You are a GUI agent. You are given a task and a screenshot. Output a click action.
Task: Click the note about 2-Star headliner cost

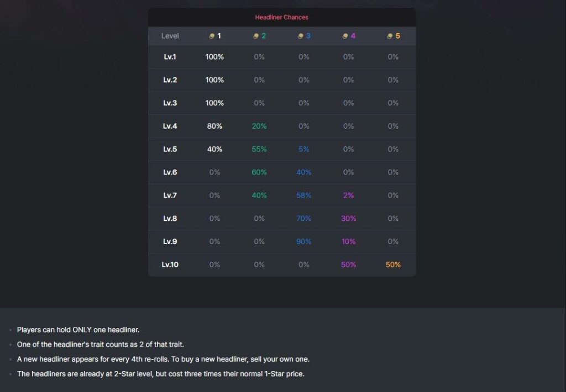click(161, 374)
